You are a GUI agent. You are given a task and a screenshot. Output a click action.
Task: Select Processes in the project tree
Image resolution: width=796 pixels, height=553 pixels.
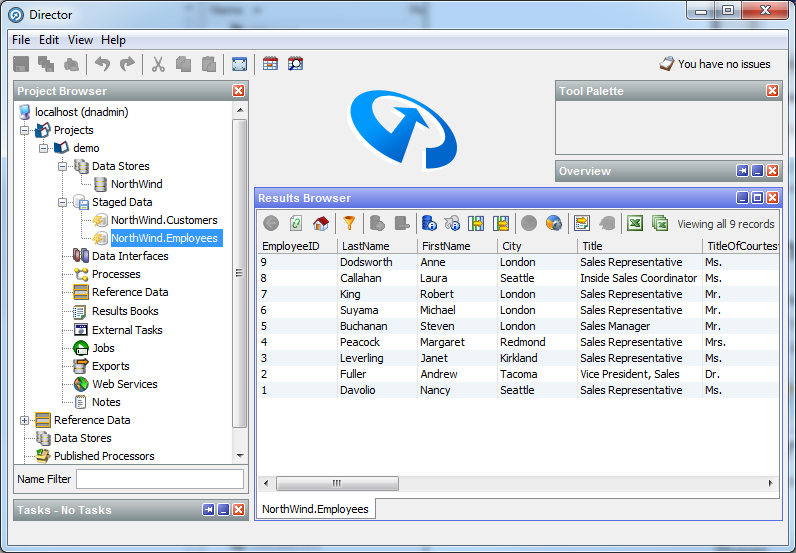pos(116,274)
